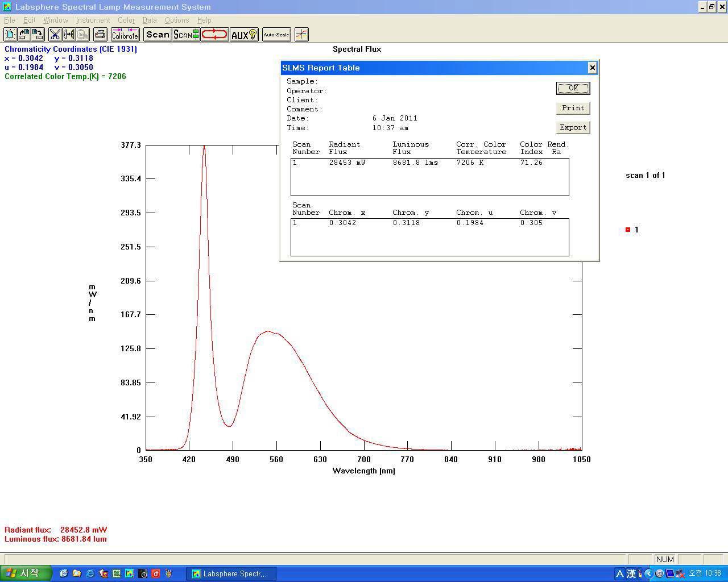
Task: Click the crosshair cursor toolbar icon
Action: (301, 35)
